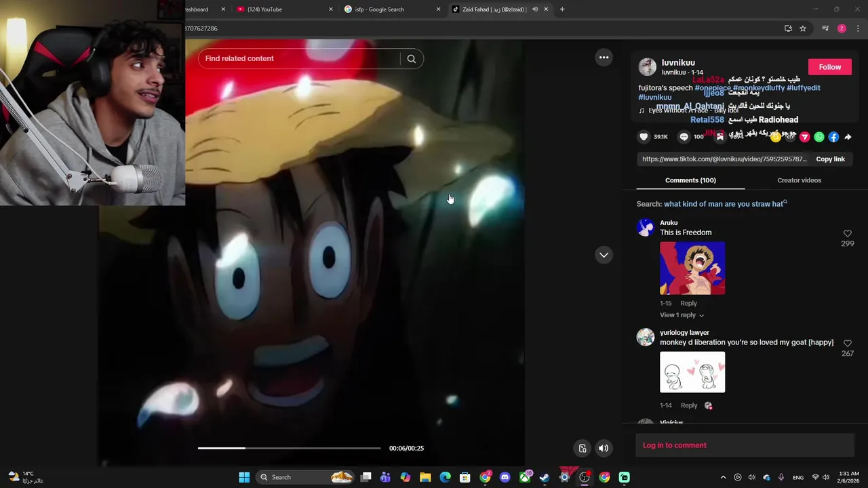868x488 pixels.
Task: Bookmark this page with the star icon
Action: click(803, 28)
